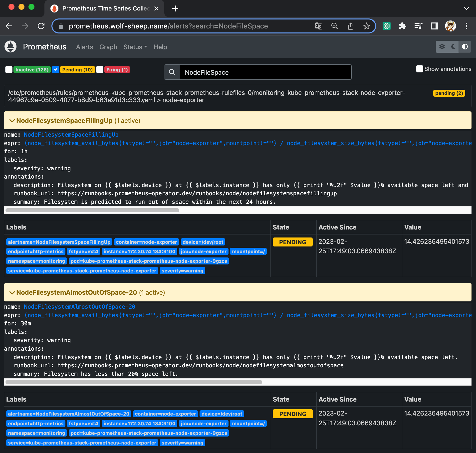Screen dimensions: 476x453
Task: Toggle the Inactive (126) checkbox
Action: coord(9,70)
